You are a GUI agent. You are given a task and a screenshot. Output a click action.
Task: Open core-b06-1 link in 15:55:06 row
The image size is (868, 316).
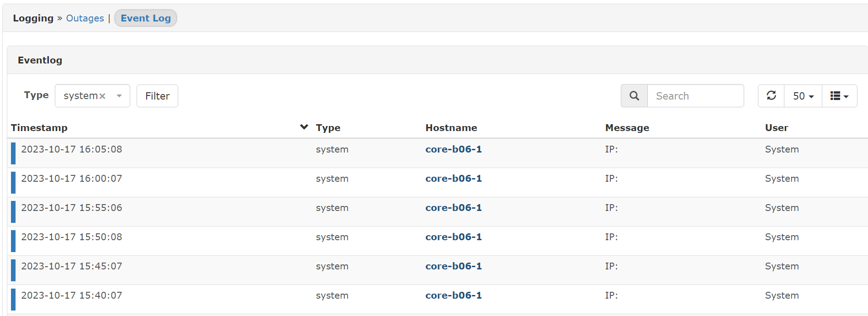point(453,208)
